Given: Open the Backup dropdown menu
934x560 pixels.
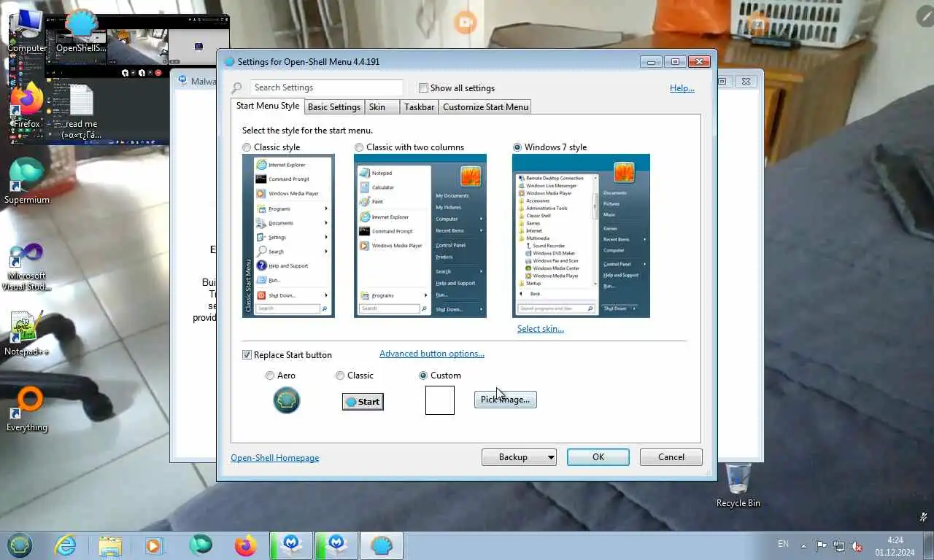Looking at the screenshot, I should (x=519, y=457).
